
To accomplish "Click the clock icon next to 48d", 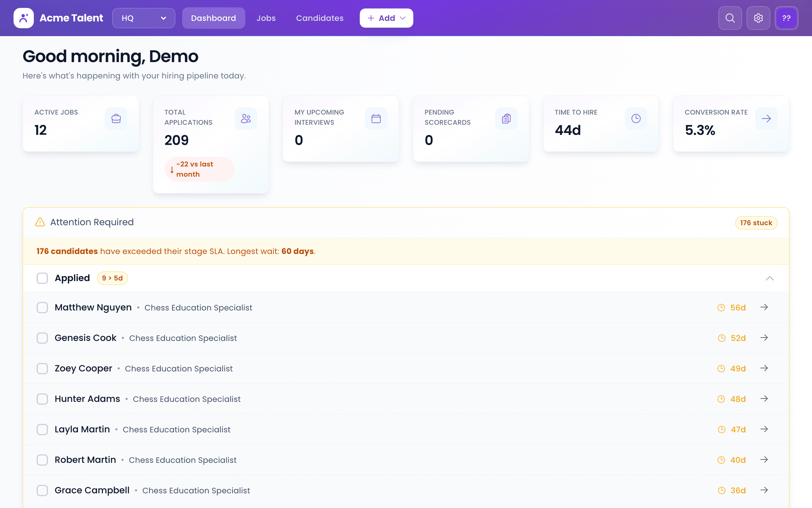I will click(721, 399).
